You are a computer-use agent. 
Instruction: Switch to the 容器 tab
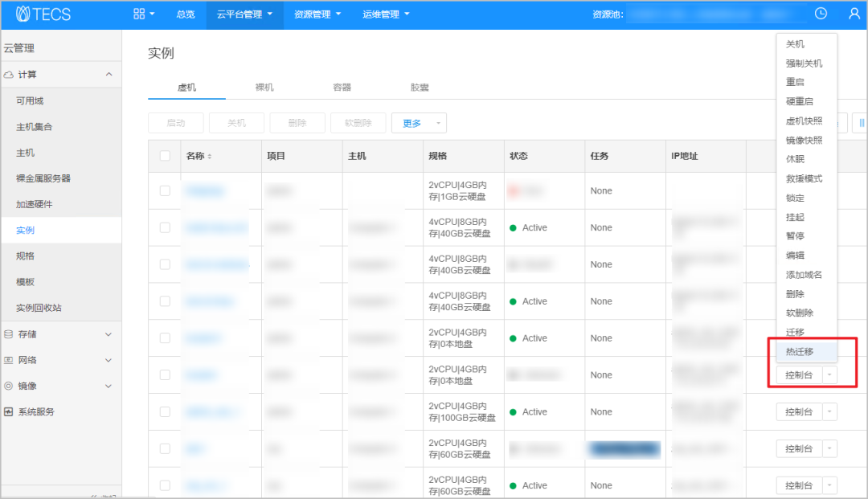(x=342, y=88)
